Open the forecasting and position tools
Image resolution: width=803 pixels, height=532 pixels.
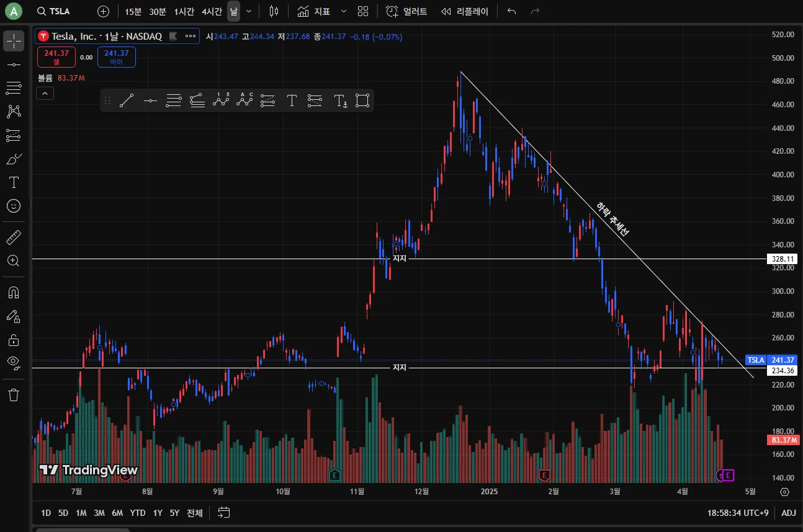pyautogui.click(x=14, y=135)
